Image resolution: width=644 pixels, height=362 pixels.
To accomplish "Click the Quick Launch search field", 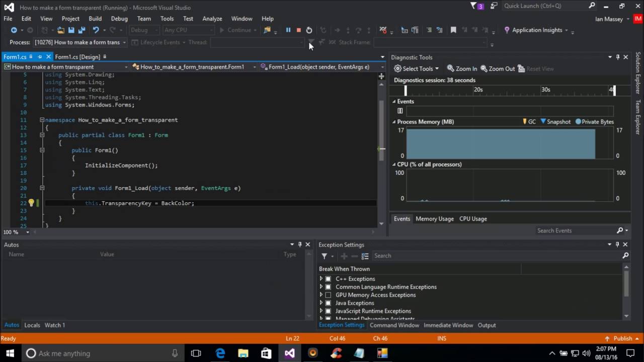I will click(x=549, y=6).
